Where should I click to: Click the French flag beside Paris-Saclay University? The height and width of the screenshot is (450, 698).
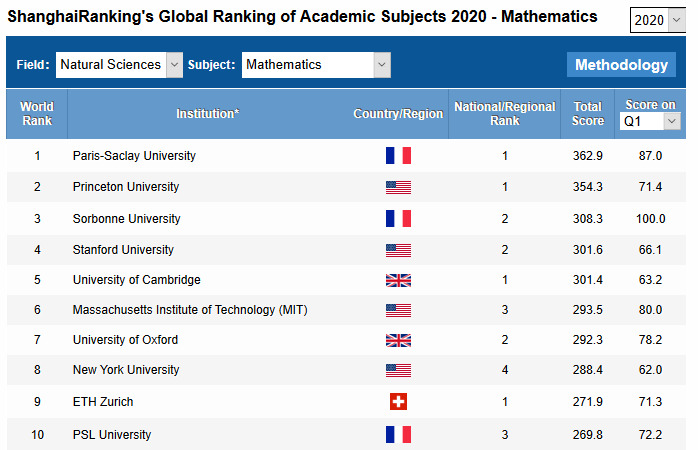tap(398, 156)
